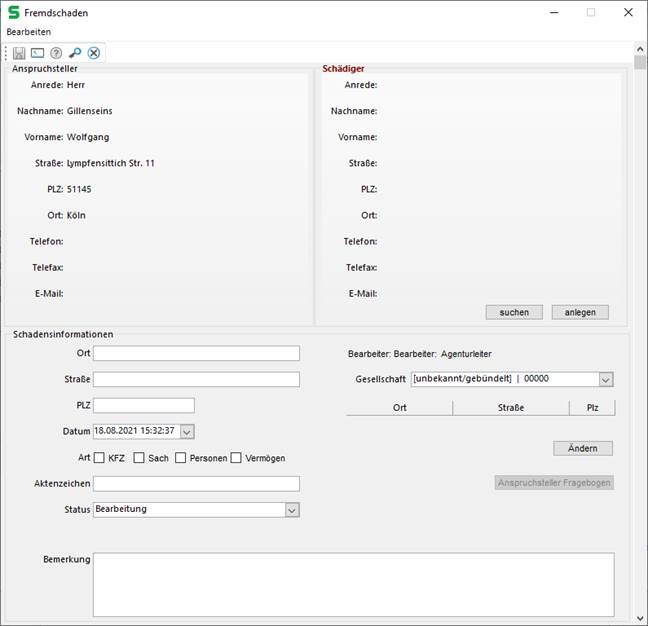Click into the Aktenzeichen text field

pyautogui.click(x=196, y=484)
